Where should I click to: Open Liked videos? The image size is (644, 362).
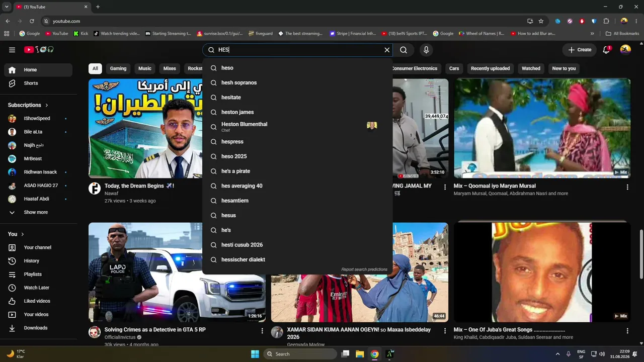click(x=38, y=301)
